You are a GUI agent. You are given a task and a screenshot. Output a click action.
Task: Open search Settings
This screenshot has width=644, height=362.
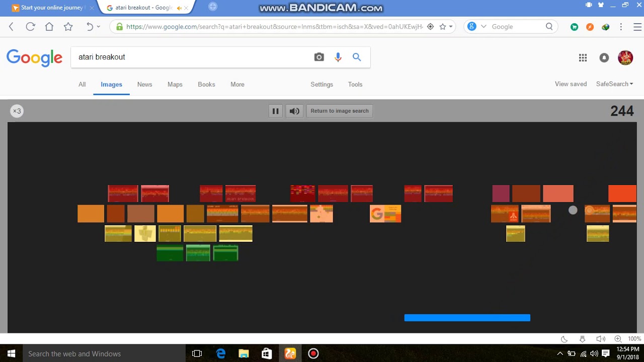pyautogui.click(x=322, y=84)
